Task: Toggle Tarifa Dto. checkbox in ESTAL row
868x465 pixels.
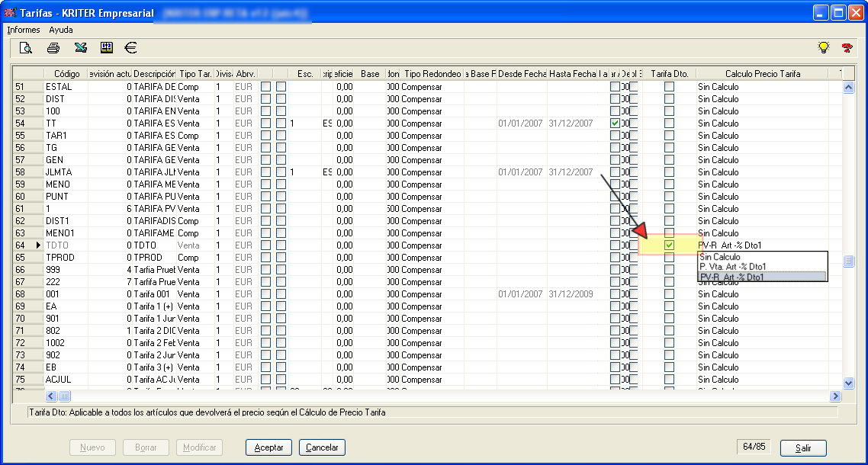Action: tap(669, 87)
